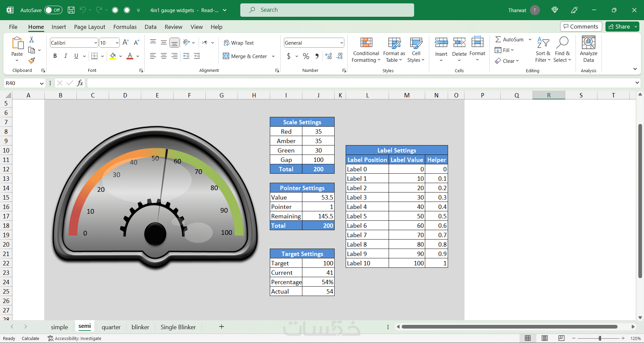This screenshot has height=343, width=644.
Task: Open the Formulas ribbon tab
Action: coord(125,27)
